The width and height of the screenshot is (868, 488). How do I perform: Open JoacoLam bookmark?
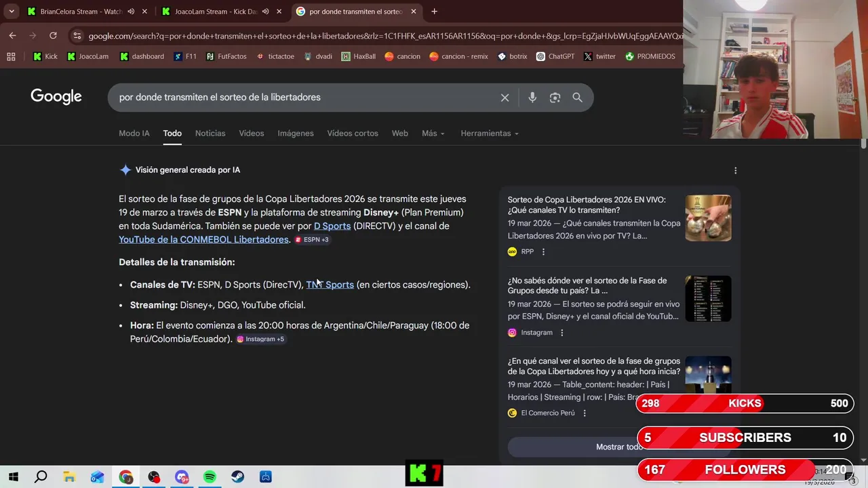coord(87,56)
